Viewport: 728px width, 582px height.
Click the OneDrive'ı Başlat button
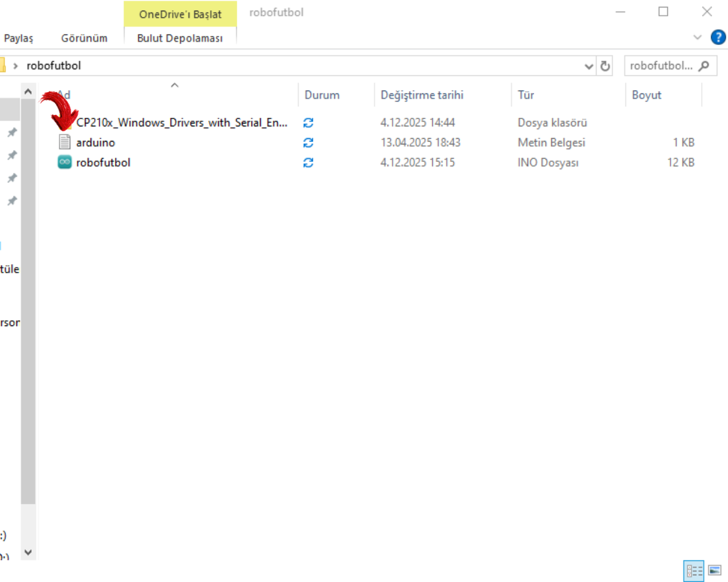(180, 14)
